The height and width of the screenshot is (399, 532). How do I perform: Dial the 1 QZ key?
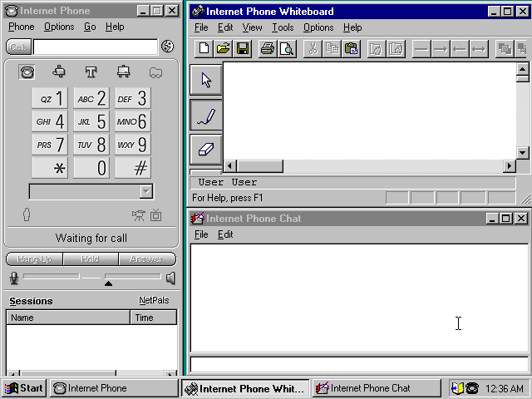tap(50, 98)
